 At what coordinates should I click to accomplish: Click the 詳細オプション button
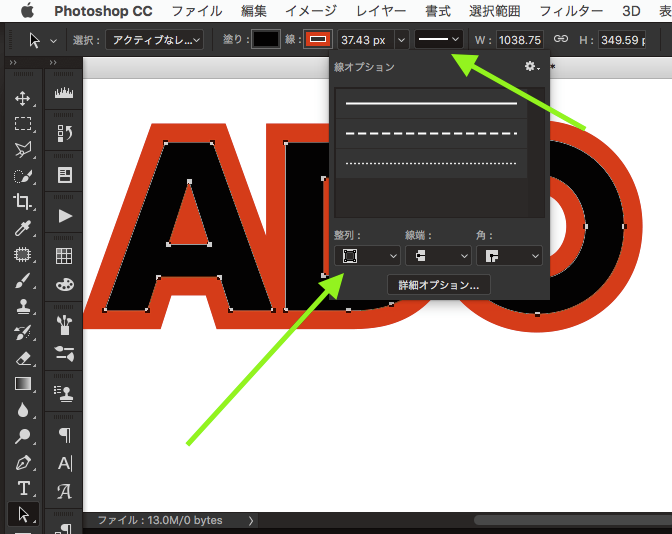tap(438, 285)
